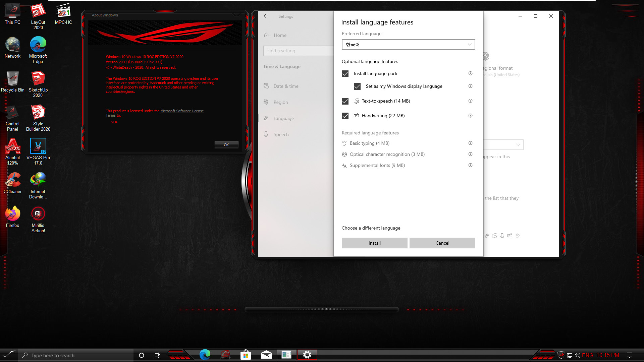Click Choose a different language link
This screenshot has height=362, width=644.
tap(371, 228)
